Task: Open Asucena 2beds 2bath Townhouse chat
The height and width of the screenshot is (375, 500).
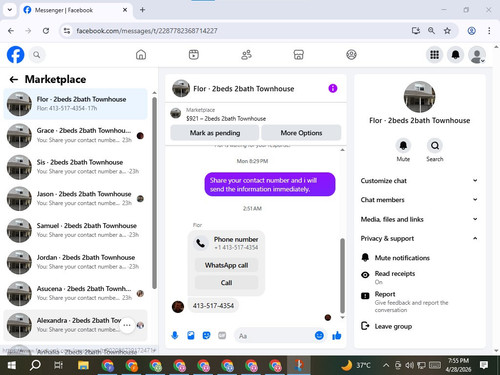Action: [75, 293]
